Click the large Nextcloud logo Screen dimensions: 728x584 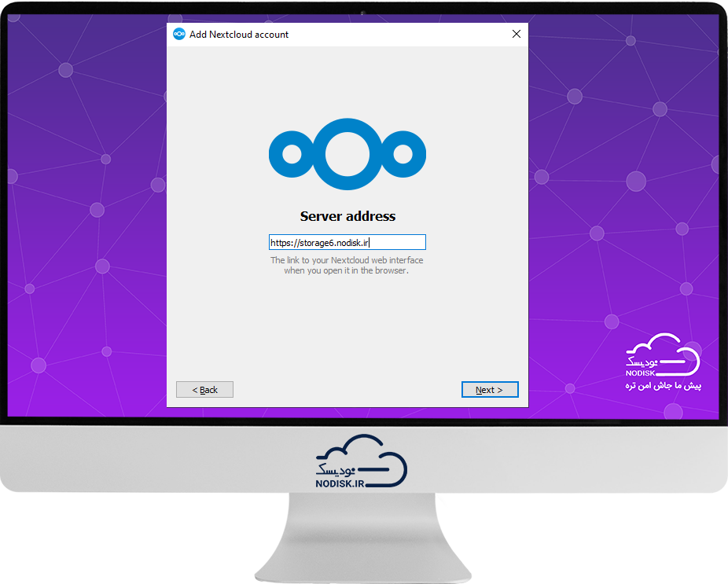tap(347, 154)
